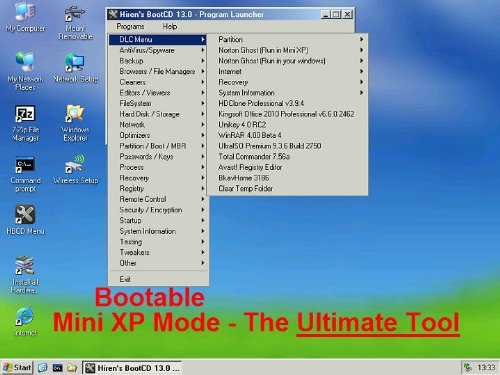The width and height of the screenshot is (500, 375).
Task: Open System Information in DLC submenu
Action: 287,93
